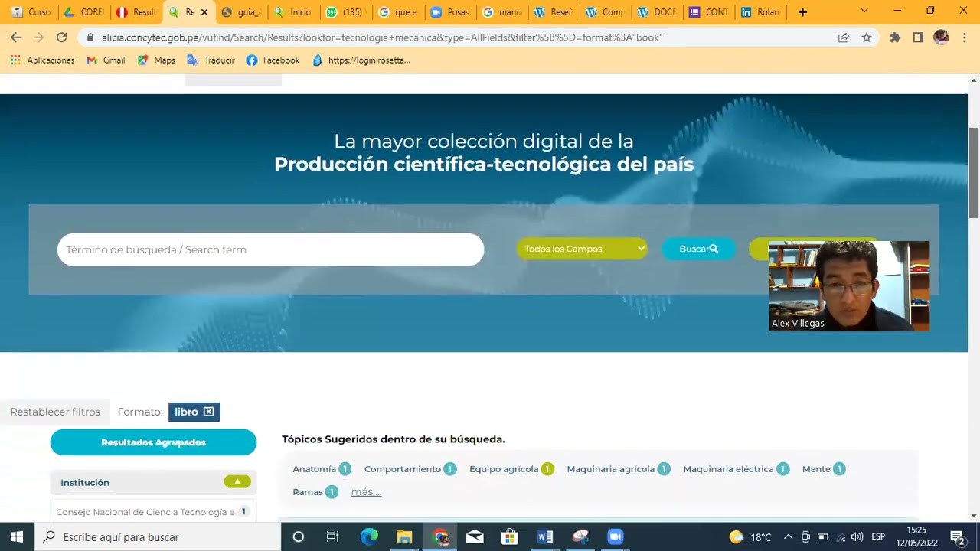Switch to the LinkedIn Rolan tab
980x551 pixels.
[760, 12]
